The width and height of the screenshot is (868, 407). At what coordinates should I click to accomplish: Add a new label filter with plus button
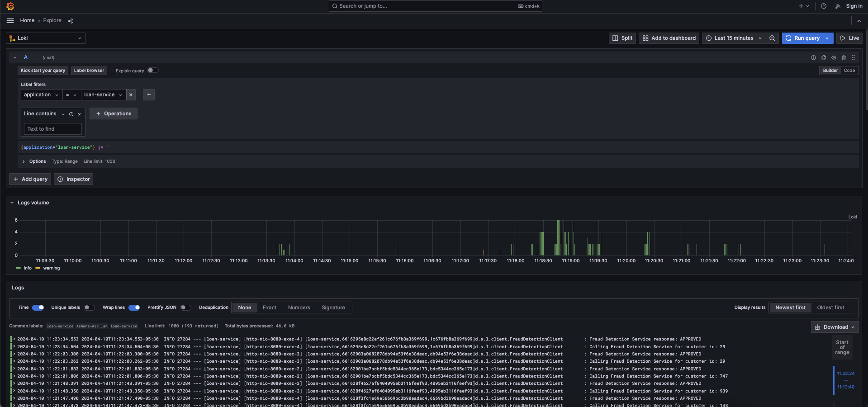149,95
